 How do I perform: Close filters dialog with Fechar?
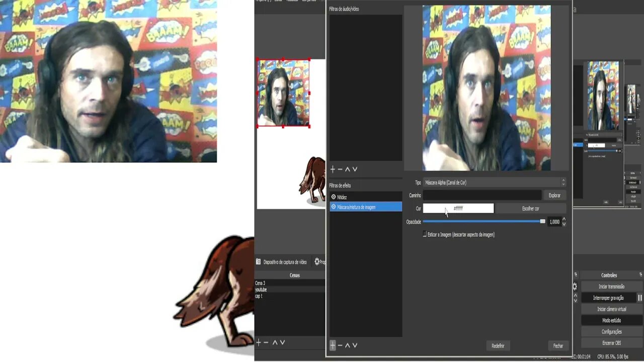tap(558, 345)
